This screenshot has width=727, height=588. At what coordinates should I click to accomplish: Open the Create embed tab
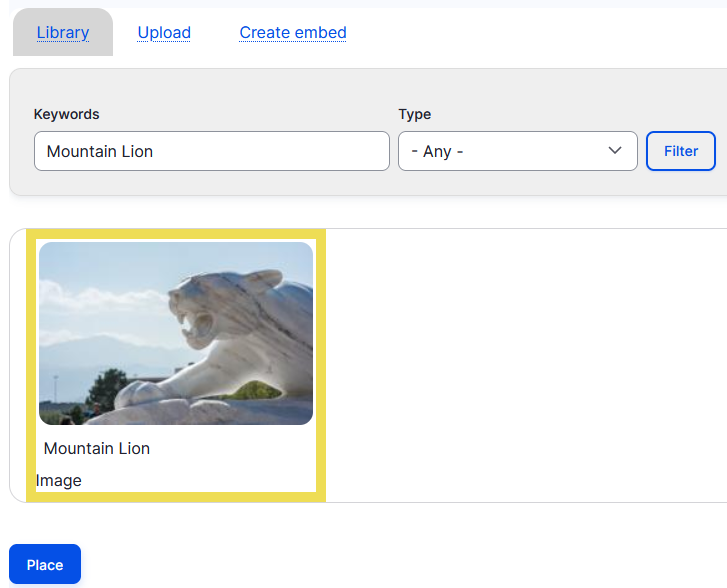point(293,32)
